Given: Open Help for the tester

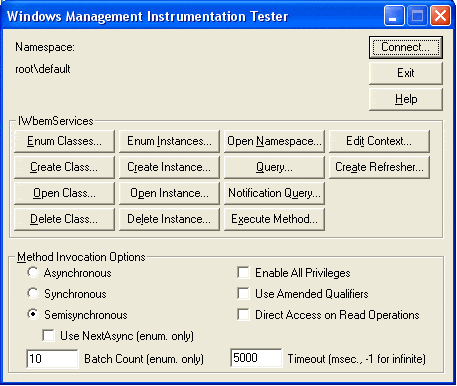Looking at the screenshot, I should pyautogui.click(x=406, y=99).
